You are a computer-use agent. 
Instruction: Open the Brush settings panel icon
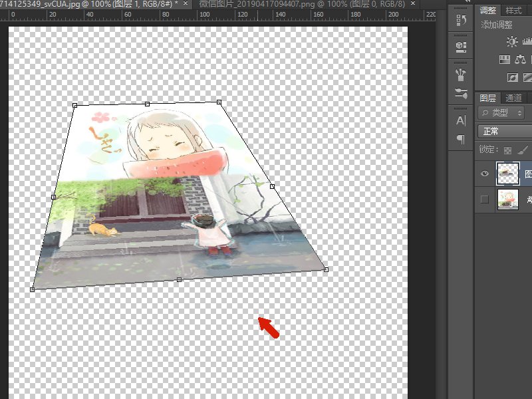tap(460, 94)
